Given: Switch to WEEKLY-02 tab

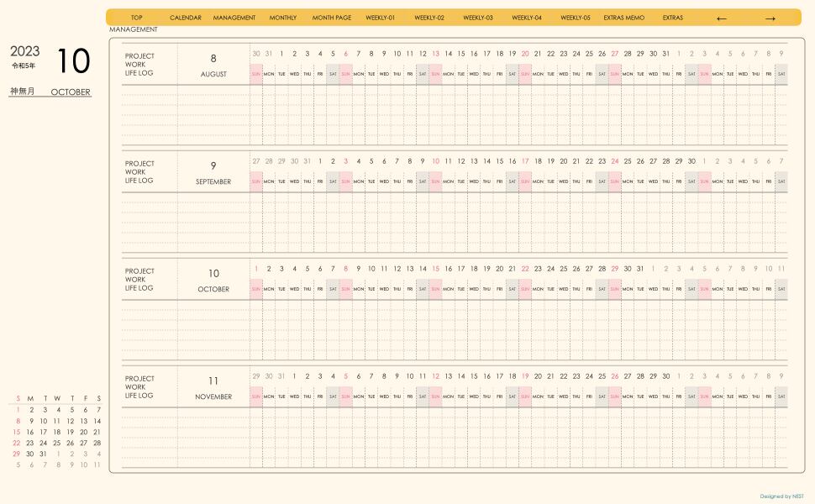Looking at the screenshot, I should [x=429, y=18].
